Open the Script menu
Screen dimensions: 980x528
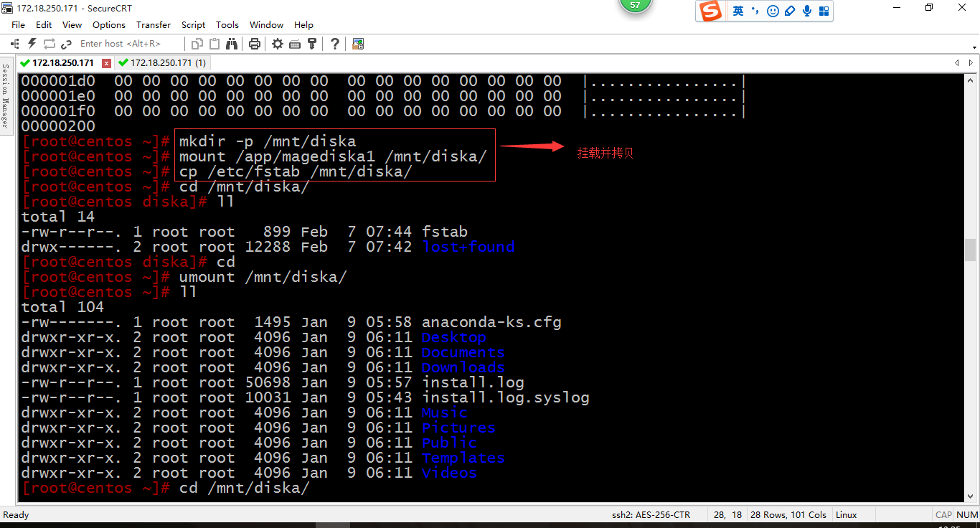point(193,24)
